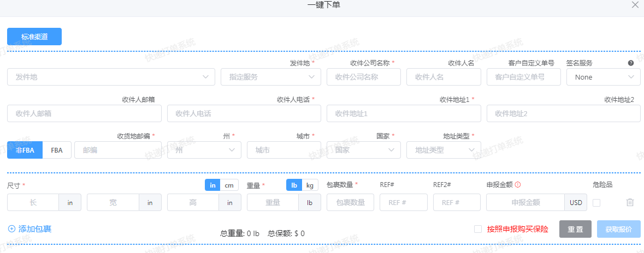This screenshot has width=644, height=253.
Task: Close the 一键下单 dialog
Action: 635,5
